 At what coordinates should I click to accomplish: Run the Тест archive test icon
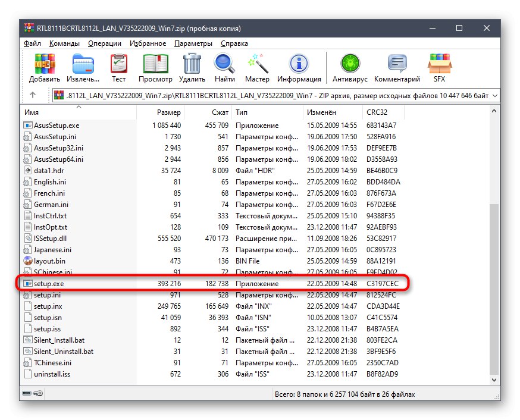coord(118,64)
